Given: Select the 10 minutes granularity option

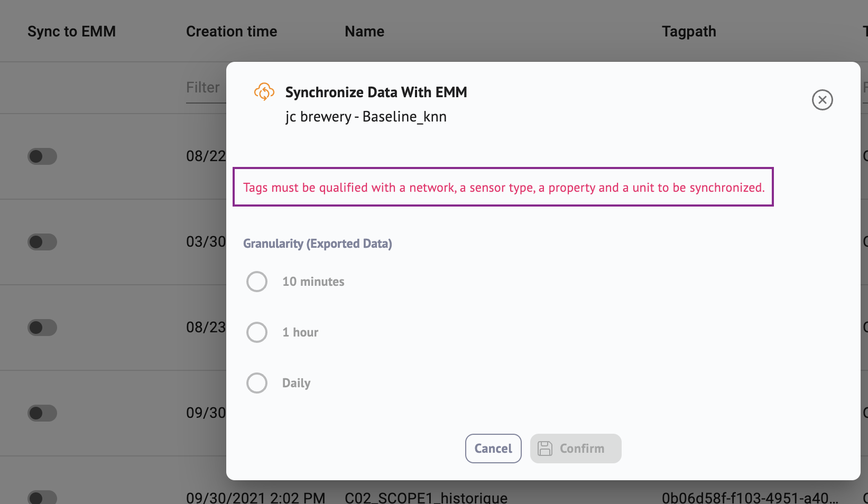Looking at the screenshot, I should (x=257, y=282).
